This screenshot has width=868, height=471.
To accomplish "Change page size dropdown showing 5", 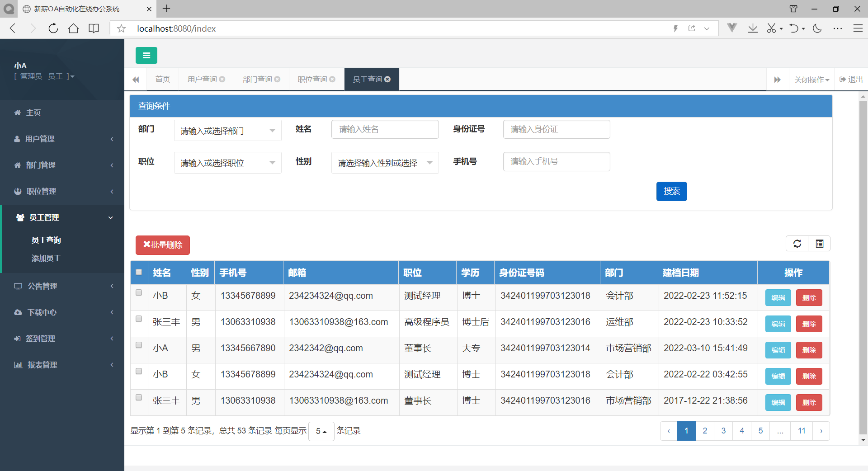I will coord(321,431).
